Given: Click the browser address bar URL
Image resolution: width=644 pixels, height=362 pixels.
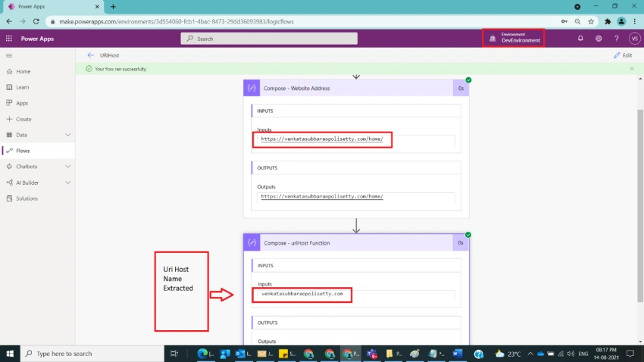Looking at the screenshot, I should [x=177, y=22].
